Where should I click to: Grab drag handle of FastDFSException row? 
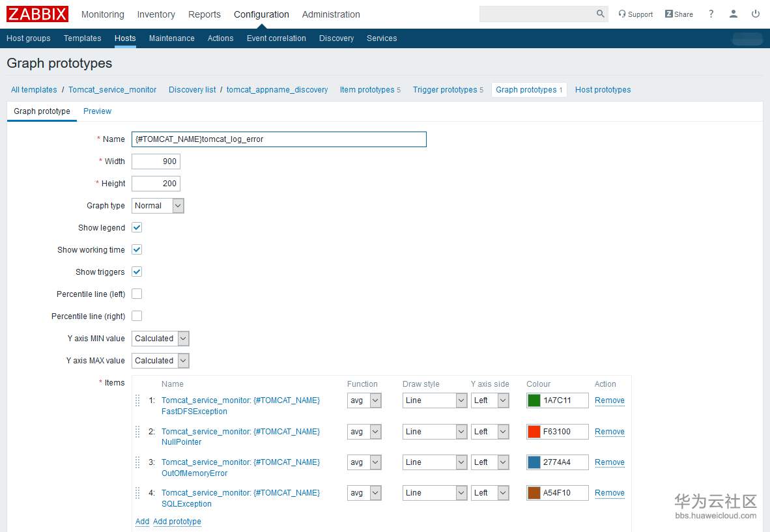(x=137, y=400)
